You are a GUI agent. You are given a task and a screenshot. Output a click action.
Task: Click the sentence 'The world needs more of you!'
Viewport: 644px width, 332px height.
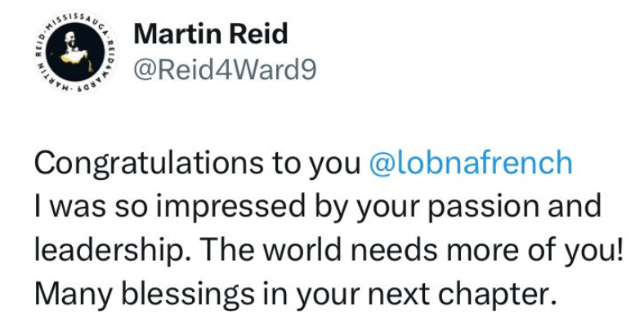pyautogui.click(x=412, y=250)
